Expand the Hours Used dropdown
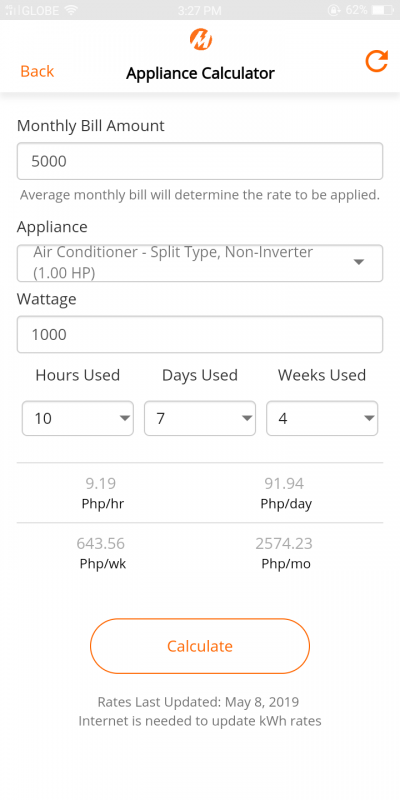 pyautogui.click(x=78, y=418)
